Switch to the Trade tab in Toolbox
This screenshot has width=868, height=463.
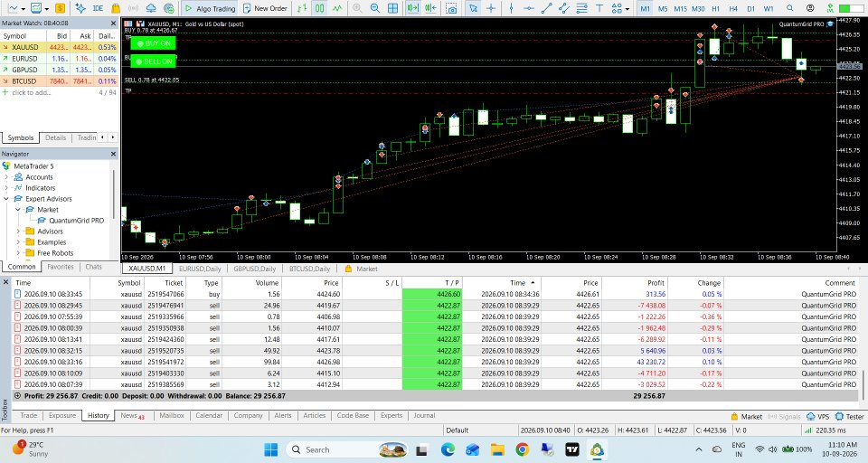pyautogui.click(x=29, y=415)
